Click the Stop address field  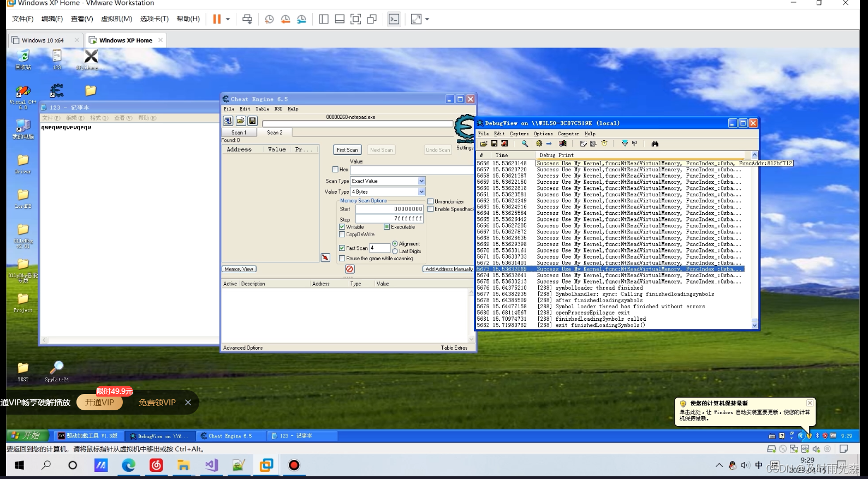tap(389, 218)
